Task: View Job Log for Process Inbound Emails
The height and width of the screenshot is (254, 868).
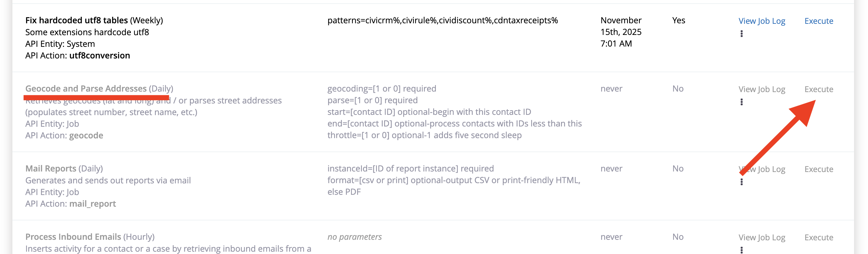Action: tap(762, 237)
